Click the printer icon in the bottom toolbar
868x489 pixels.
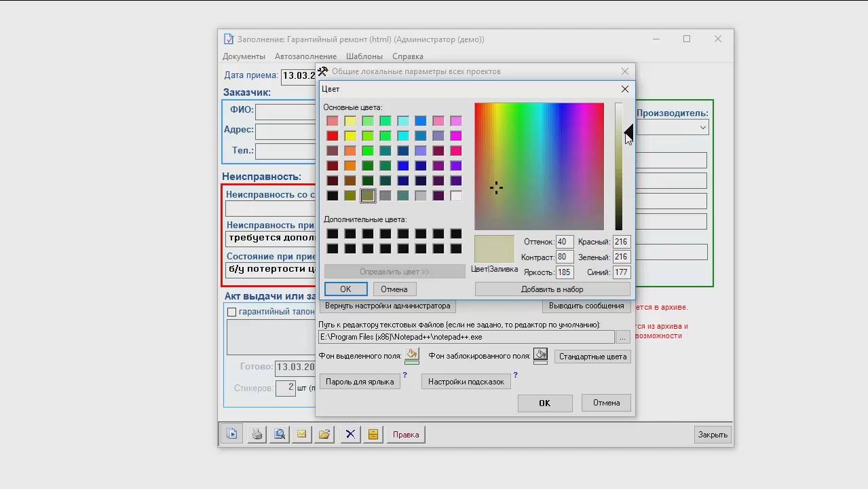click(x=257, y=434)
